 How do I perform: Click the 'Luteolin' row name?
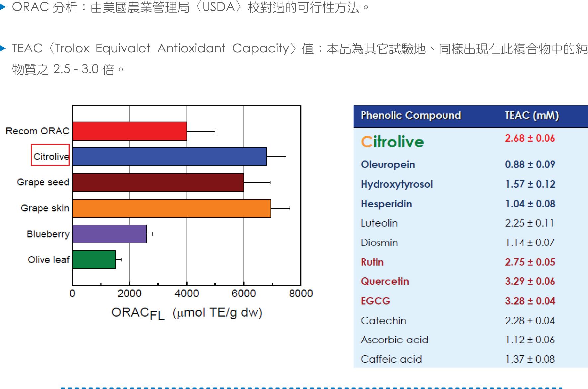379,223
